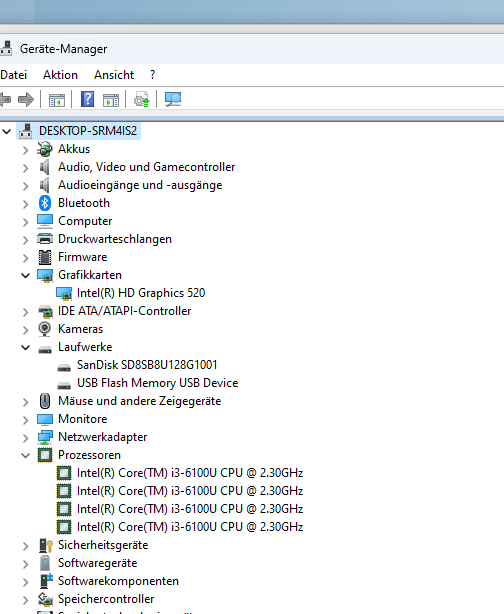The width and height of the screenshot is (504, 614).
Task: Click the Netzwerkadapter network icon
Action: [45, 437]
